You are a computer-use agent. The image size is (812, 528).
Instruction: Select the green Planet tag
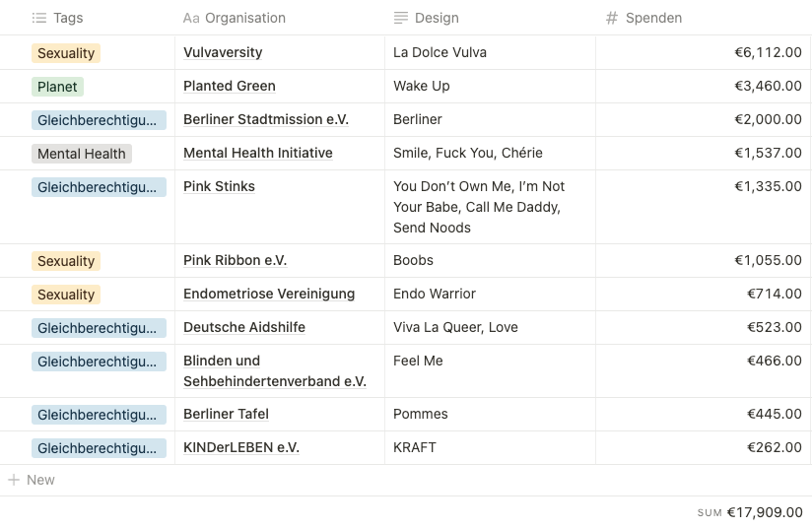[57, 87]
